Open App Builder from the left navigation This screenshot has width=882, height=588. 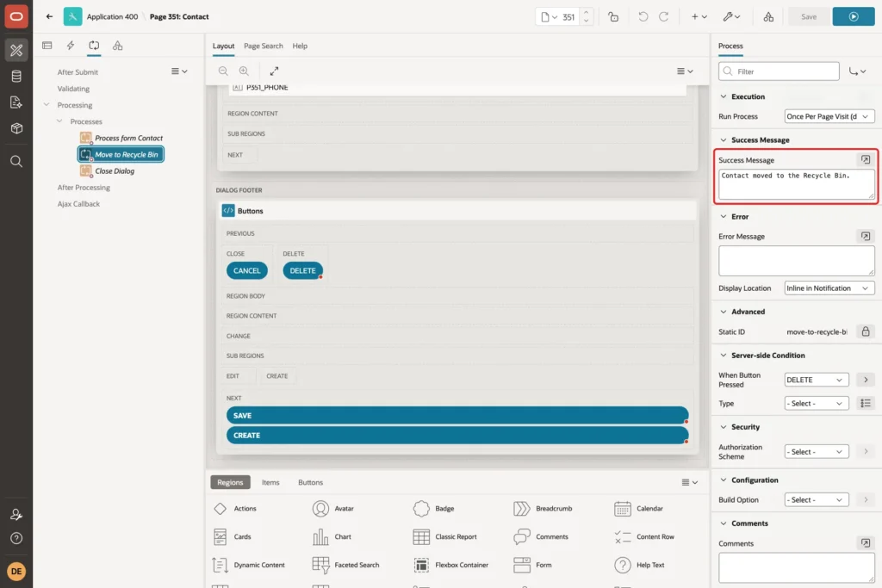16,50
